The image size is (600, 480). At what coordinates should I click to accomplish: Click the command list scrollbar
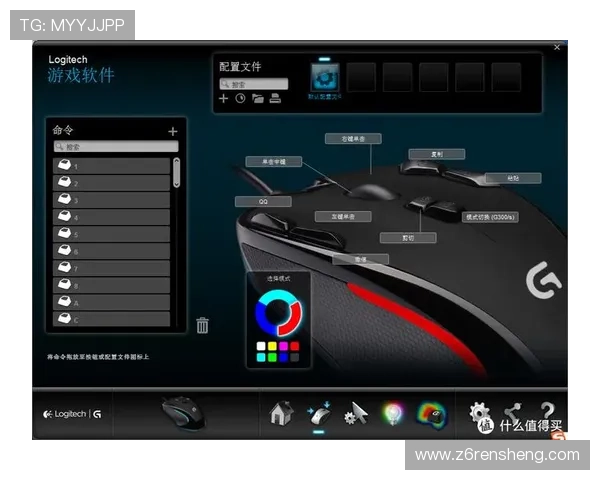click(x=177, y=172)
